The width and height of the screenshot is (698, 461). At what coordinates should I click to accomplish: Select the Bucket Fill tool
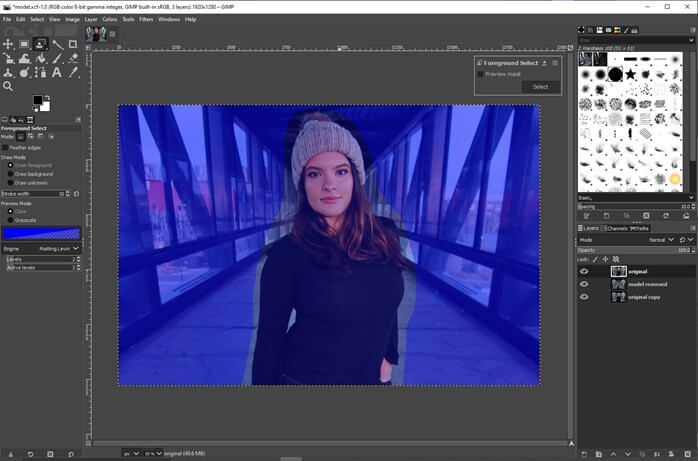point(41,58)
